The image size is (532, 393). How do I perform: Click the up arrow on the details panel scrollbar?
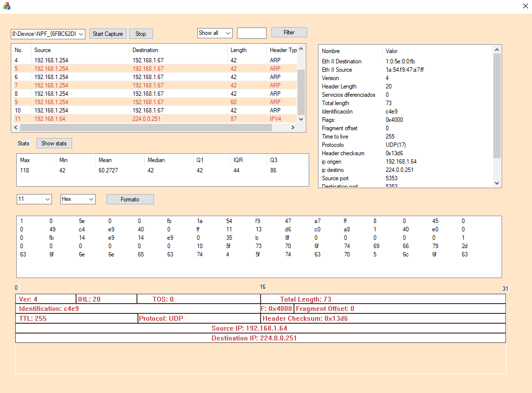click(x=497, y=49)
